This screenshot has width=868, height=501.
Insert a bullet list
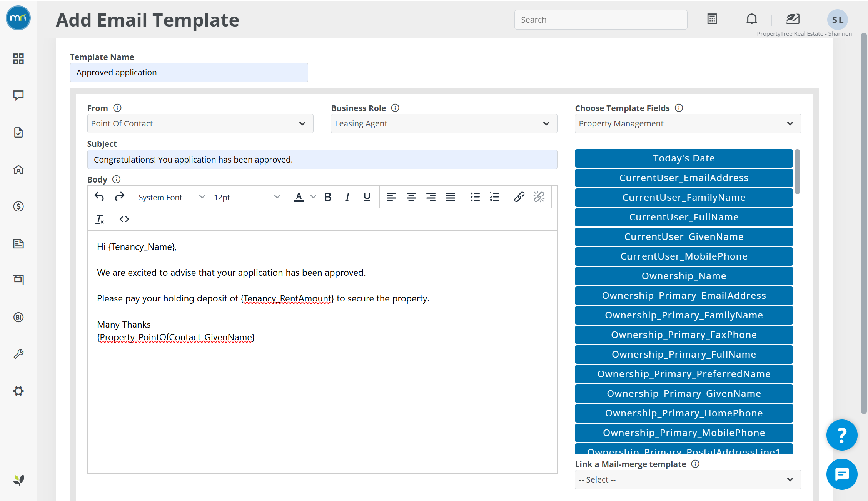point(475,197)
